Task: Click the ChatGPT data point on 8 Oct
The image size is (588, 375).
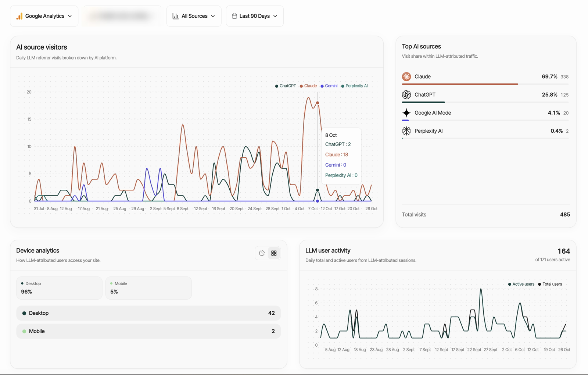Action: tap(318, 190)
